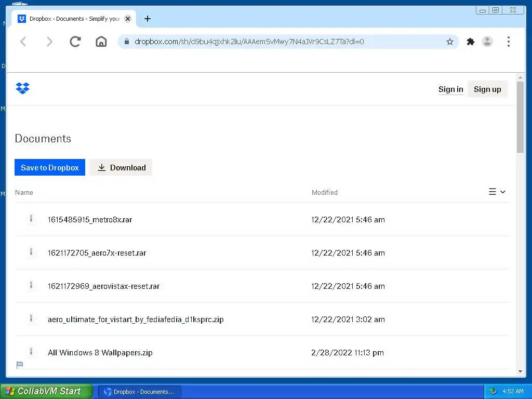This screenshot has width=532, height=399.
Task: Click the Dropbox - Documents taskbar button
Action: [139, 392]
